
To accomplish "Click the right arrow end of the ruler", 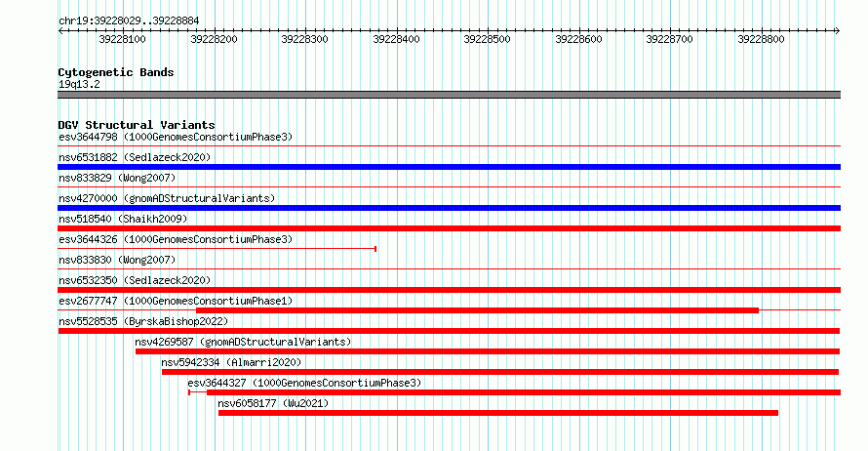I will [x=838, y=31].
